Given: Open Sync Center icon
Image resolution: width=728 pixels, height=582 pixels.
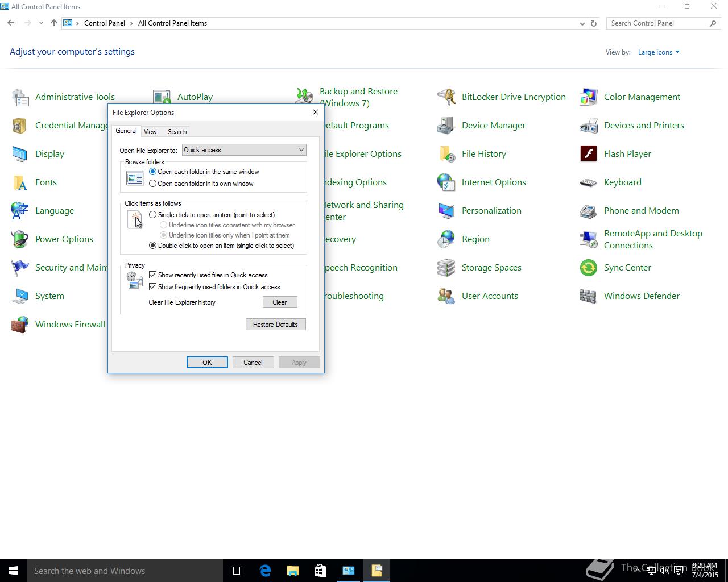Looking at the screenshot, I should [x=589, y=268].
